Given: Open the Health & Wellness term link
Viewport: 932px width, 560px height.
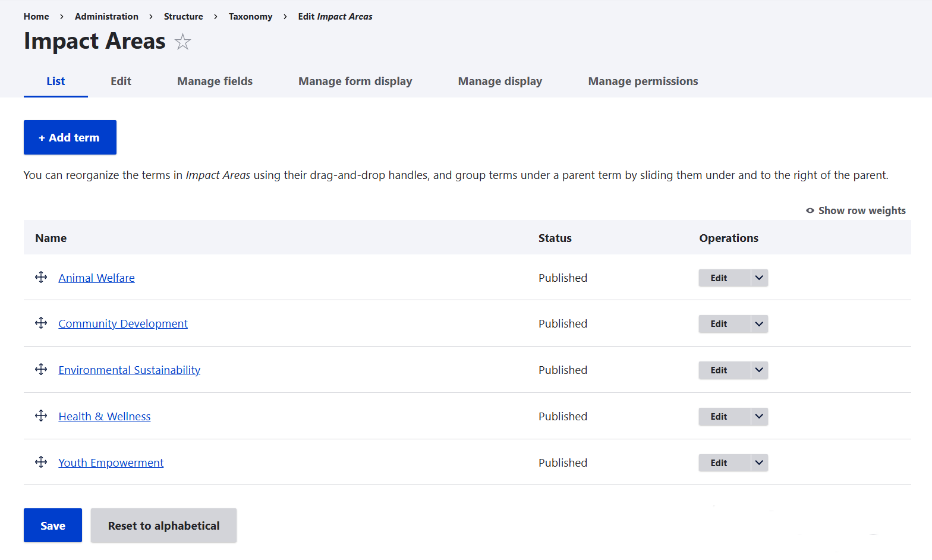Looking at the screenshot, I should [105, 417].
